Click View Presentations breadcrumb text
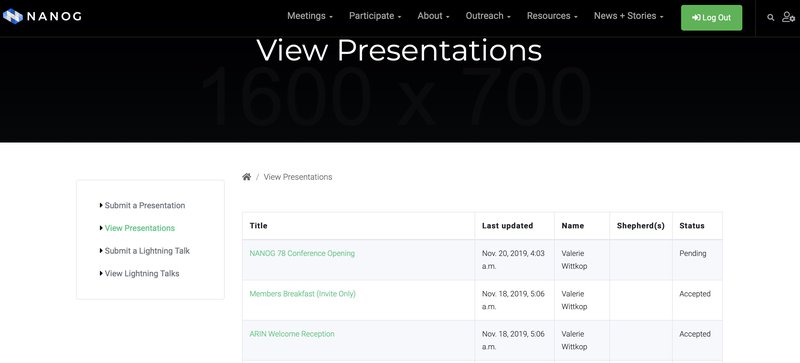Viewport: 800px width, 363px height. pos(298,177)
